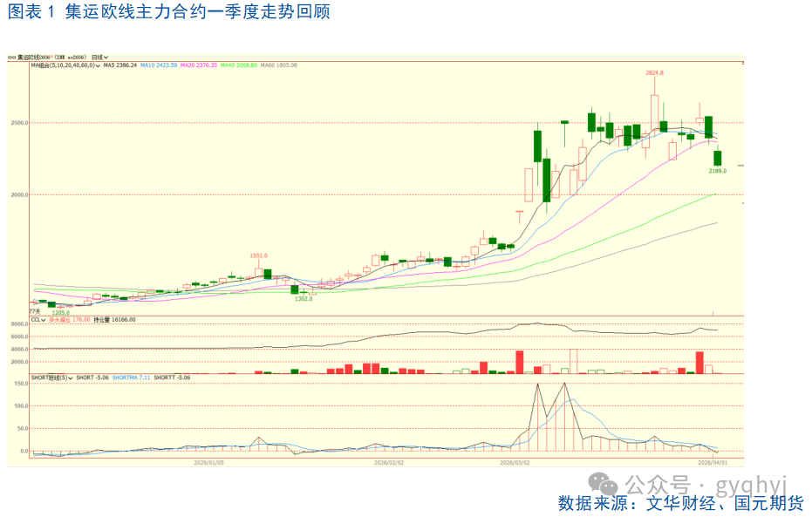Image resolution: width=812 pixels, height=517 pixels.
Task: Click the 77天 day count label
Action: (34, 311)
